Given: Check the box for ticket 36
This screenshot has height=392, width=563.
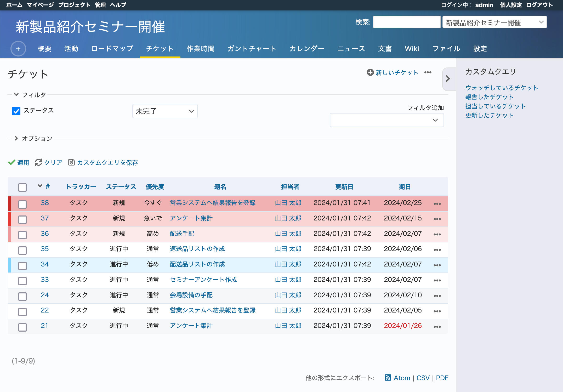Looking at the screenshot, I should point(22,235).
